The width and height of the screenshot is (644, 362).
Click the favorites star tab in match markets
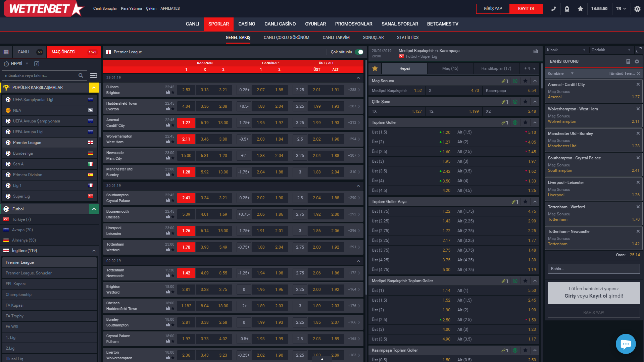pos(375,68)
